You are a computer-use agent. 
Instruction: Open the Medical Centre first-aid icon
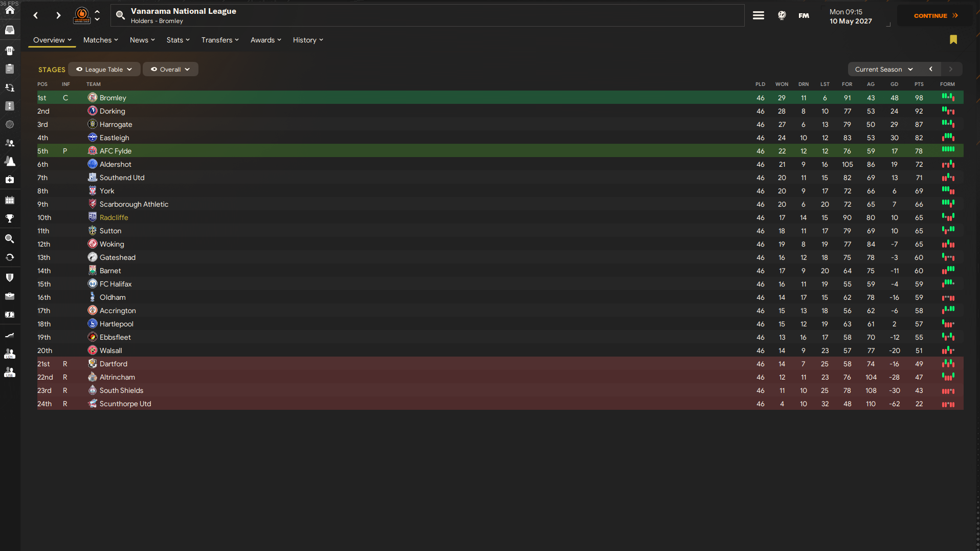(x=10, y=180)
